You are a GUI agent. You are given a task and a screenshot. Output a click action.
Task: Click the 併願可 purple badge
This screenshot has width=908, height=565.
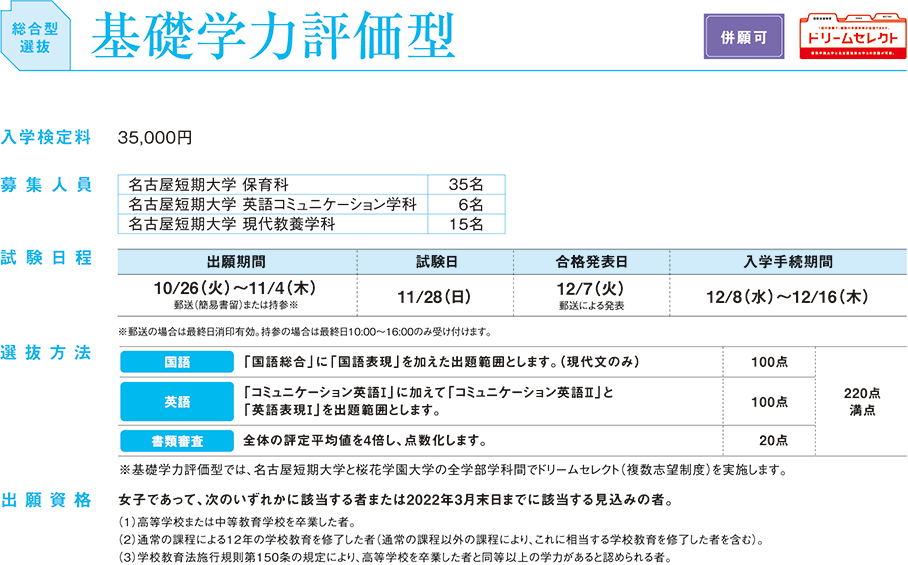[744, 36]
